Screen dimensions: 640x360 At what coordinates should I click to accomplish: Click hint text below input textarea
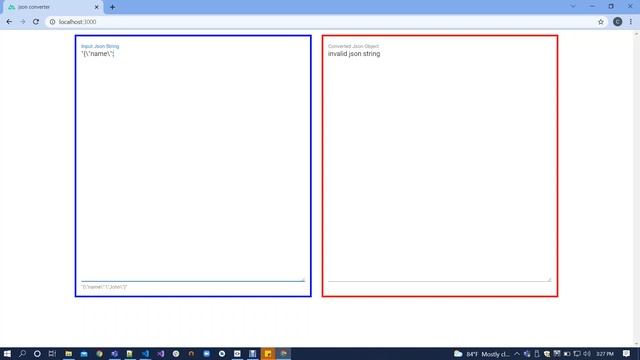pos(104,287)
